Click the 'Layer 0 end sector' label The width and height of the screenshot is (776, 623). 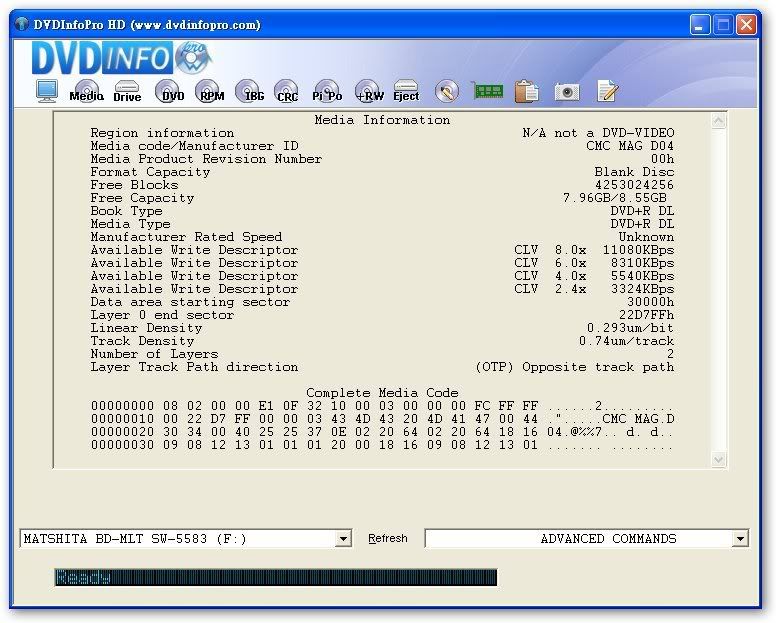(162, 315)
